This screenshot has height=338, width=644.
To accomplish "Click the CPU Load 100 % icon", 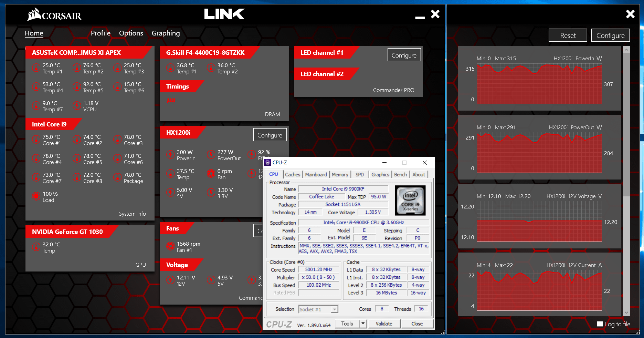I will pos(36,196).
